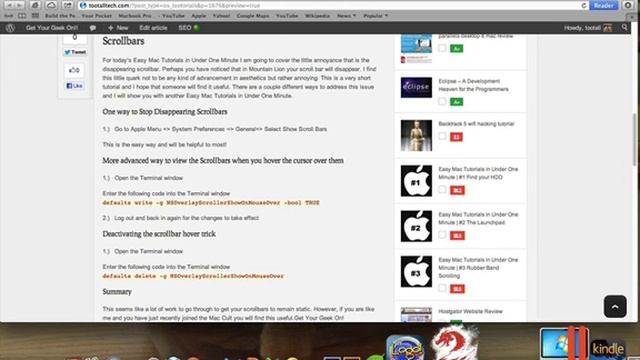Viewport: 640px width, 360px height.
Task: Open the Reading List glasses icon
Action: [x=9, y=16]
